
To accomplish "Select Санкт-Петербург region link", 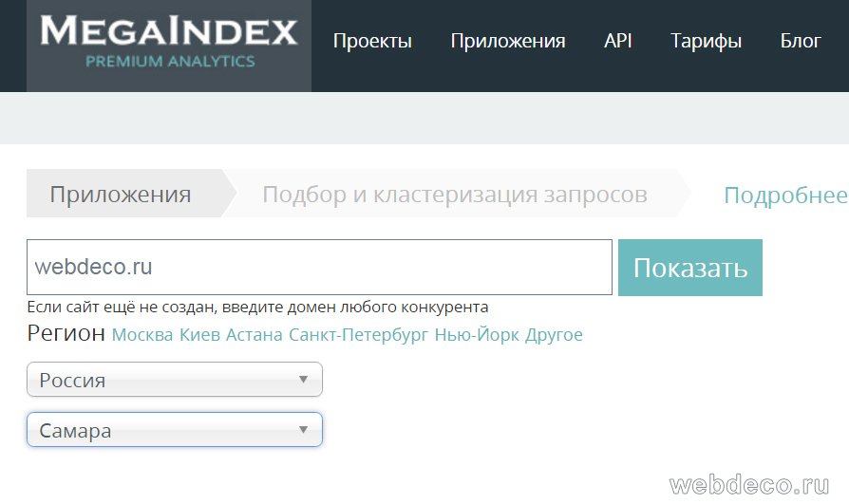I will coord(358,335).
